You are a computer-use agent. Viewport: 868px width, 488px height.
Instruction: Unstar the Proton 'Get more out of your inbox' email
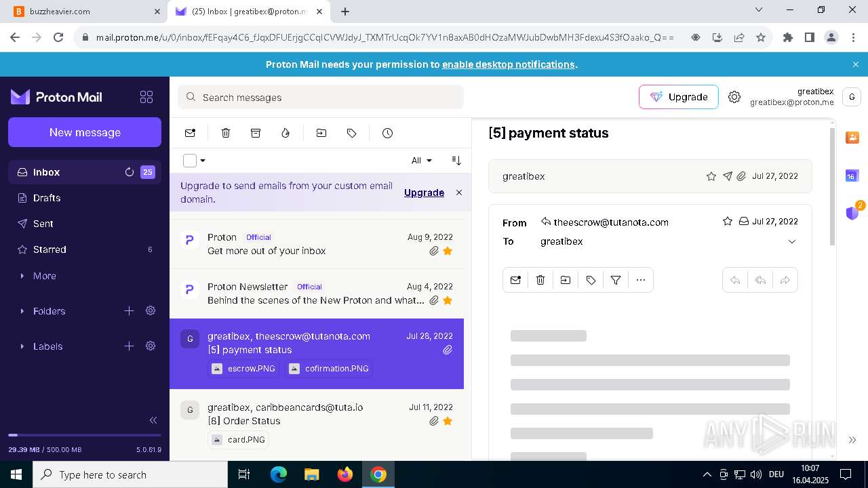coord(448,251)
